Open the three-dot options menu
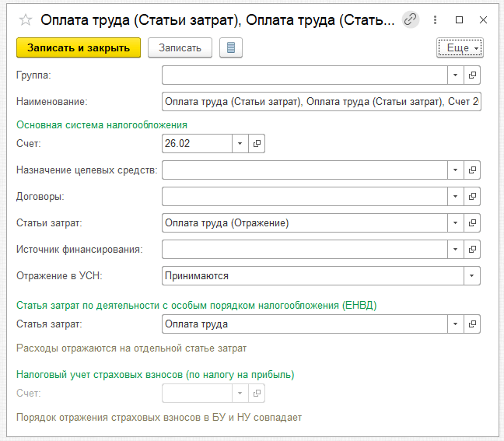This screenshot has width=504, height=441. coord(435,20)
